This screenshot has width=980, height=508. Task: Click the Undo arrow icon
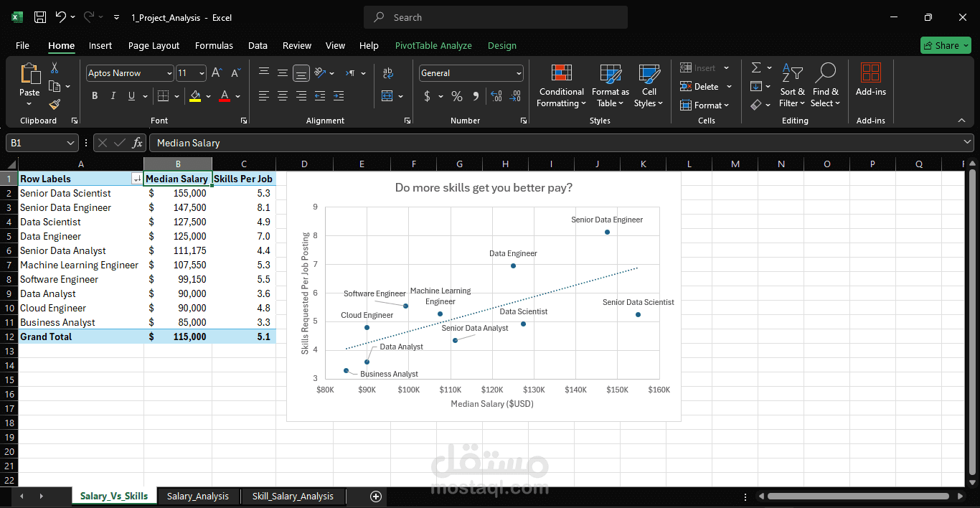point(61,17)
